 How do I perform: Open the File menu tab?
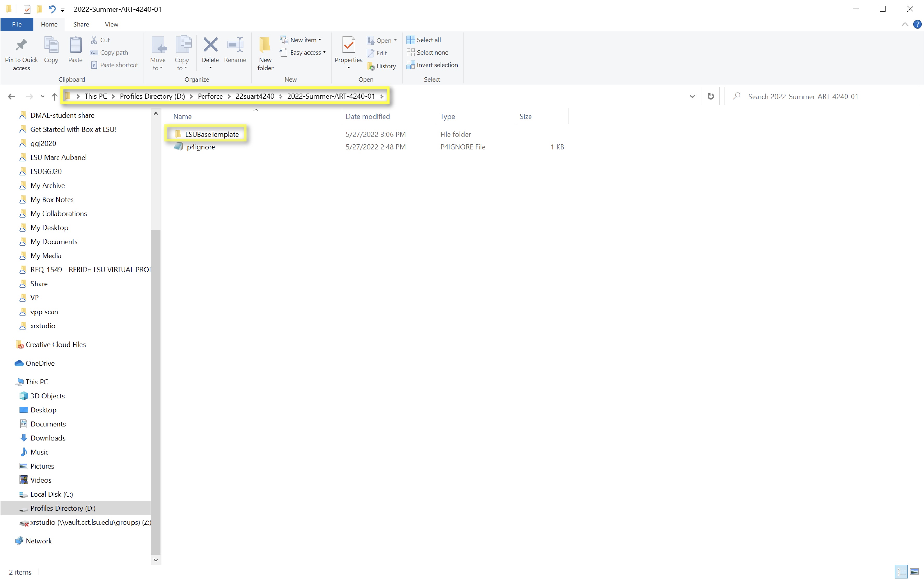click(16, 24)
